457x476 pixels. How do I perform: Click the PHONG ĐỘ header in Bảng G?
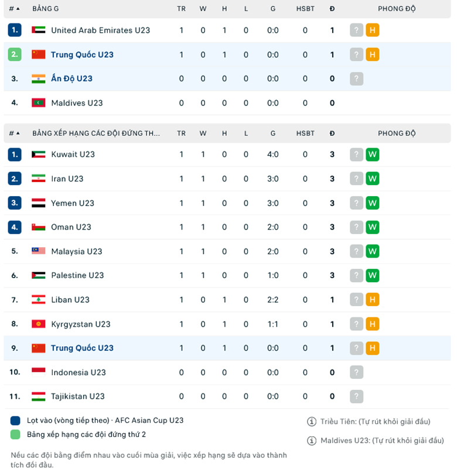(397, 9)
